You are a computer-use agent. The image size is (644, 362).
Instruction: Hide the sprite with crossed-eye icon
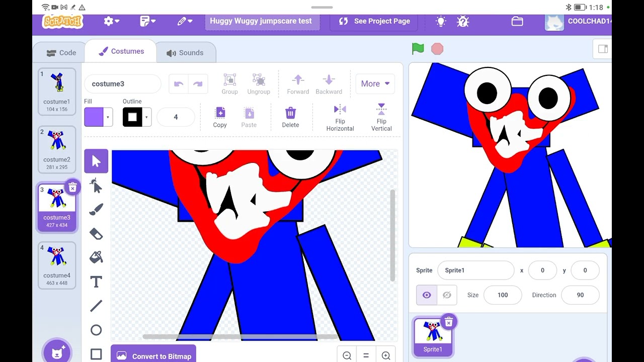click(x=447, y=295)
